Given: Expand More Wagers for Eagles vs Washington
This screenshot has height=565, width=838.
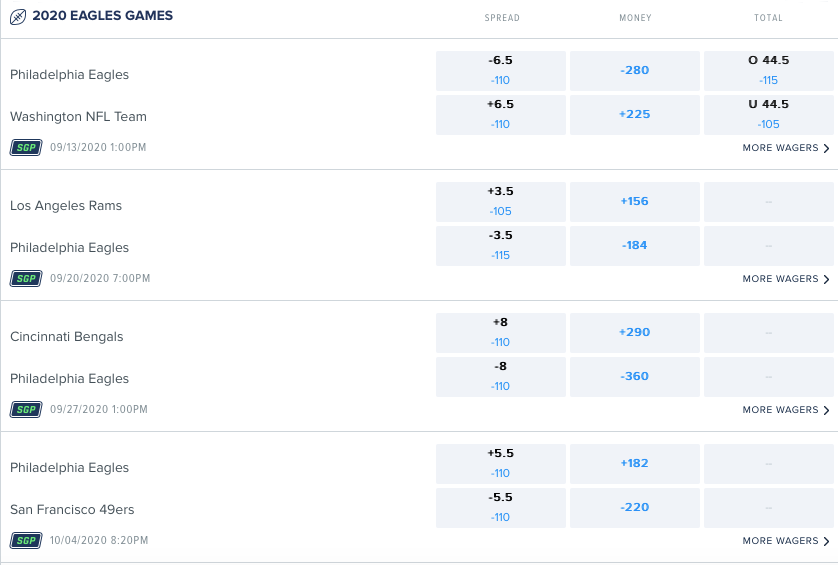Looking at the screenshot, I should (786, 148).
